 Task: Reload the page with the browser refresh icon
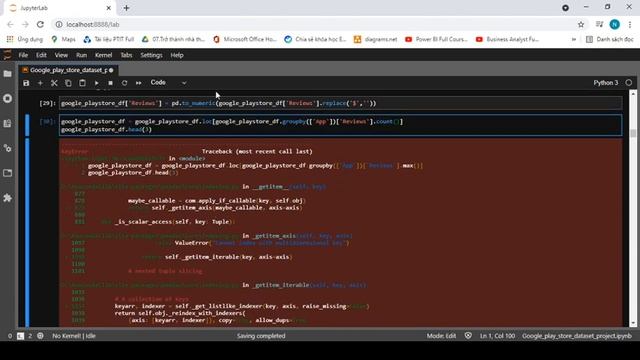[x=40, y=24]
